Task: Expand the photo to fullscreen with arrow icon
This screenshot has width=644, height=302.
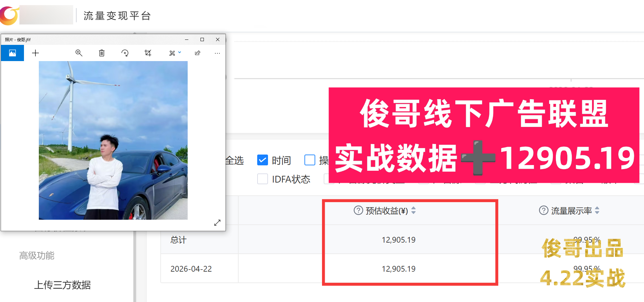Action: pyautogui.click(x=217, y=223)
